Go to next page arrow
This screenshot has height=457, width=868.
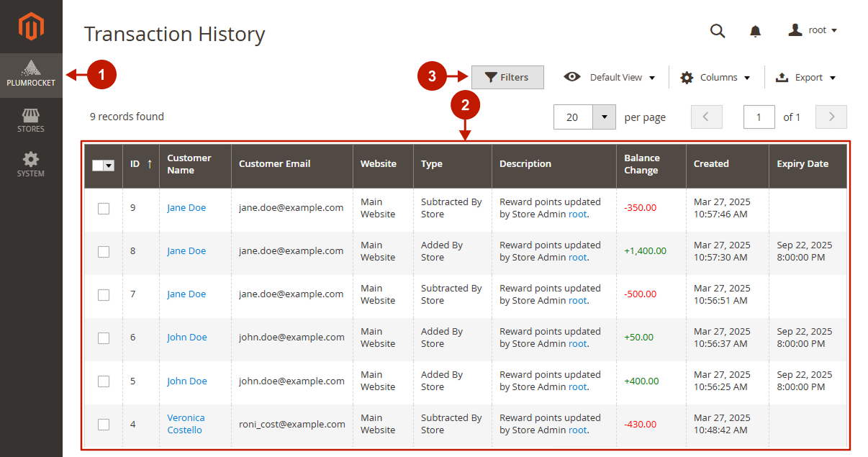[x=831, y=117]
